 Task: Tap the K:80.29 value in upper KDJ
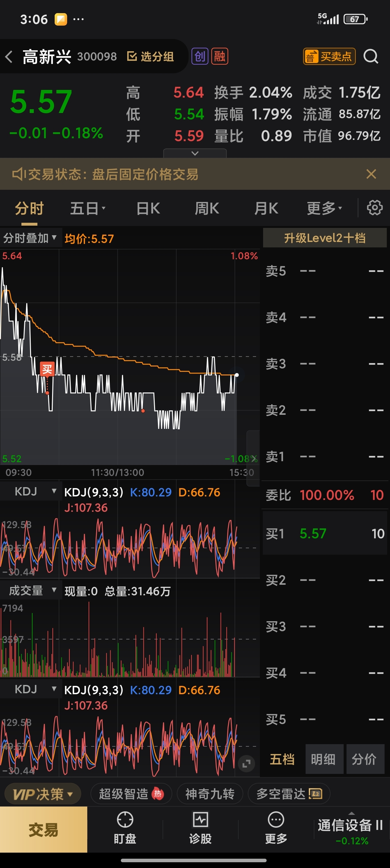(151, 492)
